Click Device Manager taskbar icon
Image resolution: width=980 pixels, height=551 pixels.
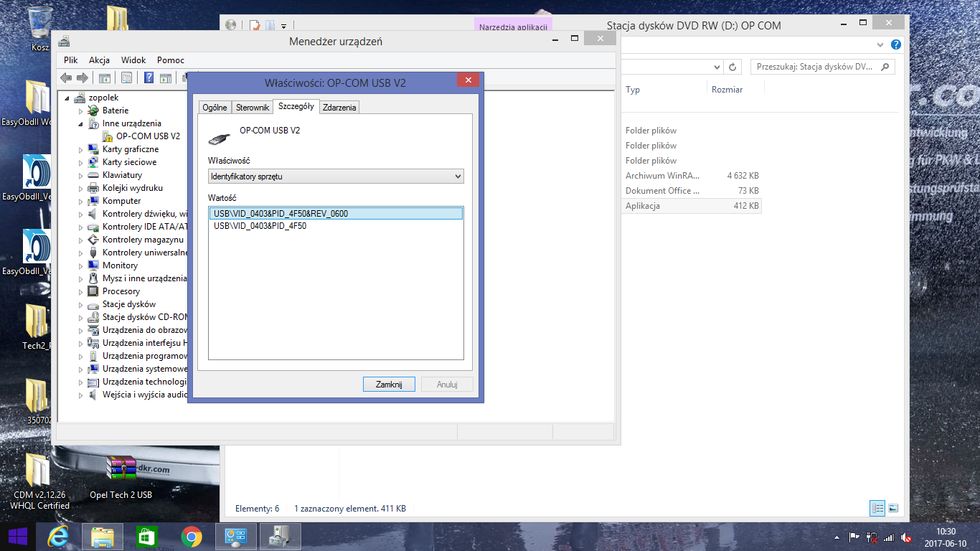point(280,537)
